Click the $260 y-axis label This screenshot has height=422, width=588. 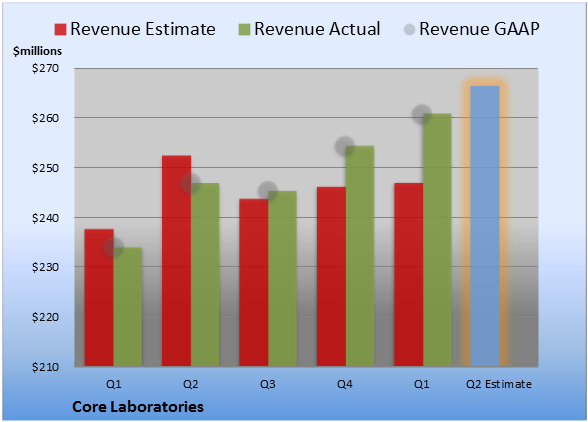click(45, 118)
